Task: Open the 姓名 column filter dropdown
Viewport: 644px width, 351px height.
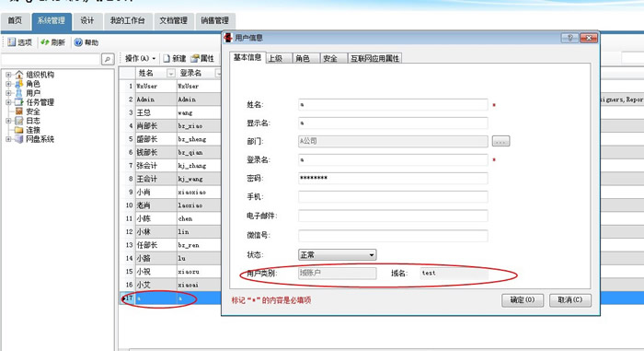Action: [171, 74]
